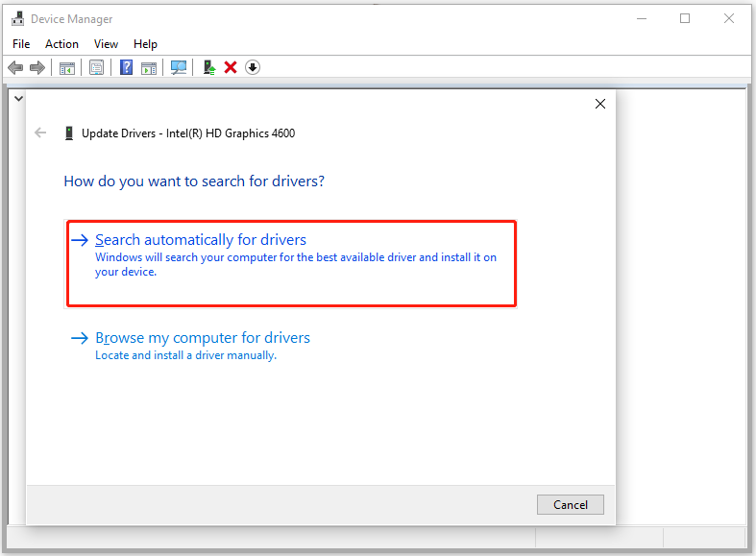Screen dimensions: 756x556
Task: Open the Help menu
Action: [x=145, y=44]
